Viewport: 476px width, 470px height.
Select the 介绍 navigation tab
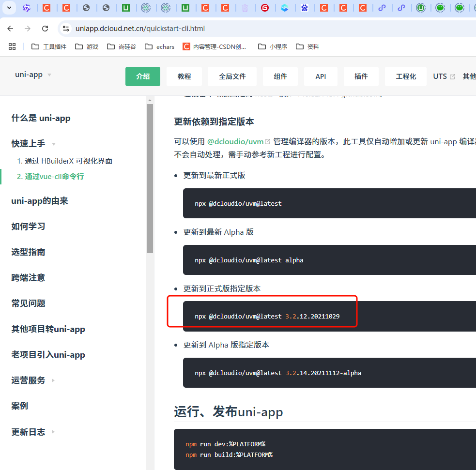pyautogui.click(x=143, y=76)
